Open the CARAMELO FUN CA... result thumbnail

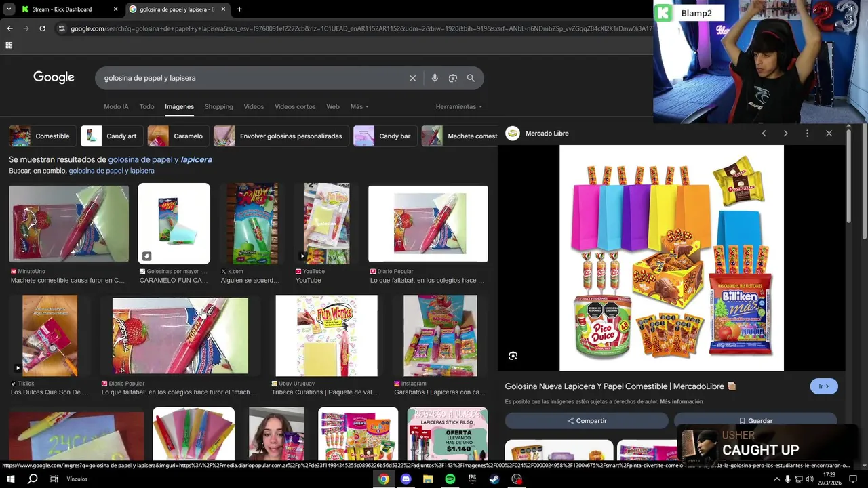(x=174, y=224)
